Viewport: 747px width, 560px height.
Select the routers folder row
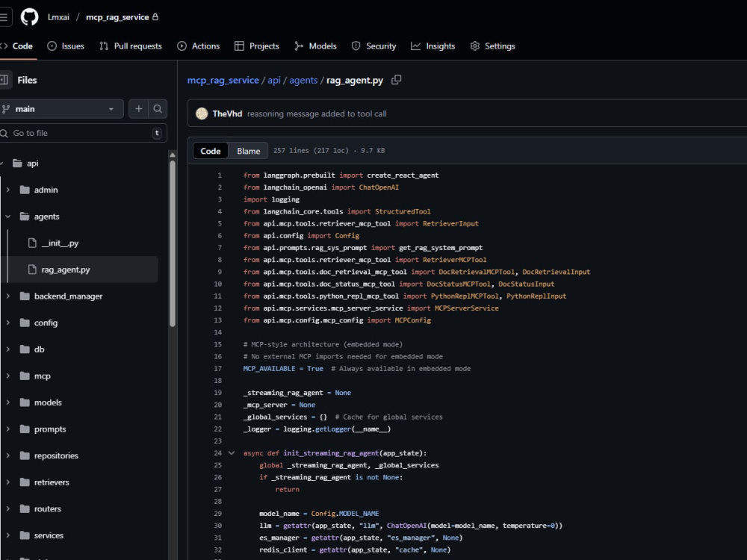[x=79, y=508]
